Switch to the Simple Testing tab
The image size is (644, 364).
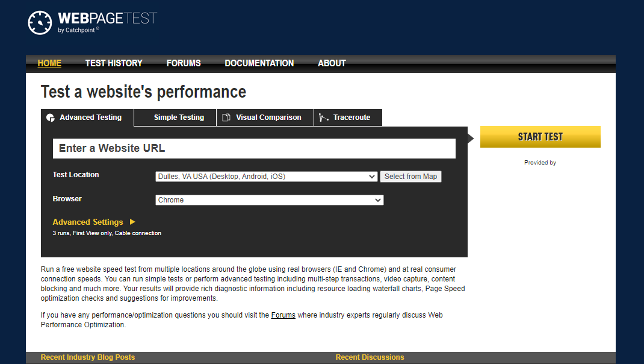tap(179, 118)
